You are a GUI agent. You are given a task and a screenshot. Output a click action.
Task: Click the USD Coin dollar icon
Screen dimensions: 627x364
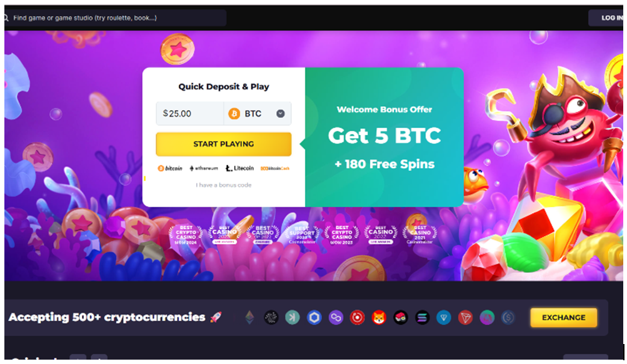pos(508,318)
